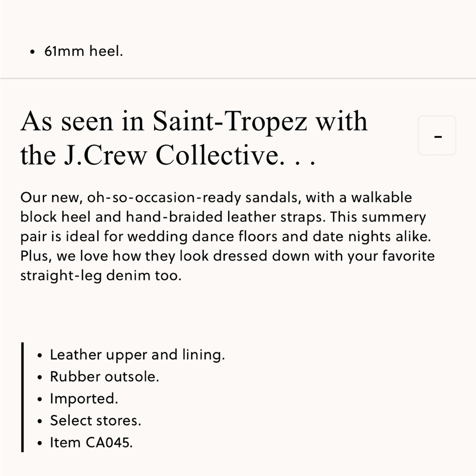The image size is (476, 476).
Task: Click the horizontal divider below '61mm heel.'
Action: click(x=238, y=79)
